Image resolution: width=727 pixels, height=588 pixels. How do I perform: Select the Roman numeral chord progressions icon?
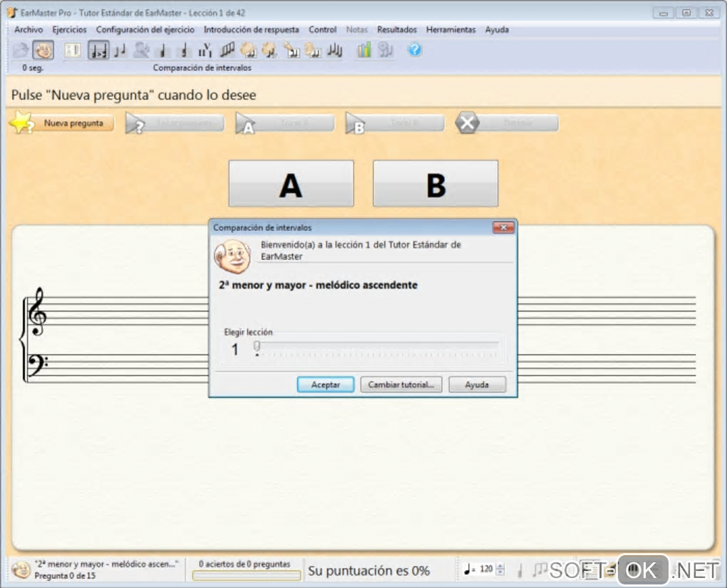[205, 50]
